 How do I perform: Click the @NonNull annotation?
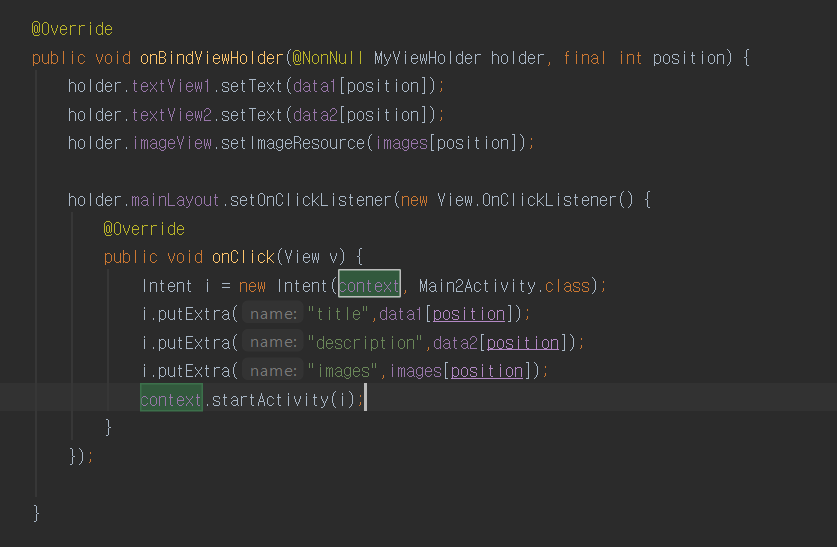point(327,58)
